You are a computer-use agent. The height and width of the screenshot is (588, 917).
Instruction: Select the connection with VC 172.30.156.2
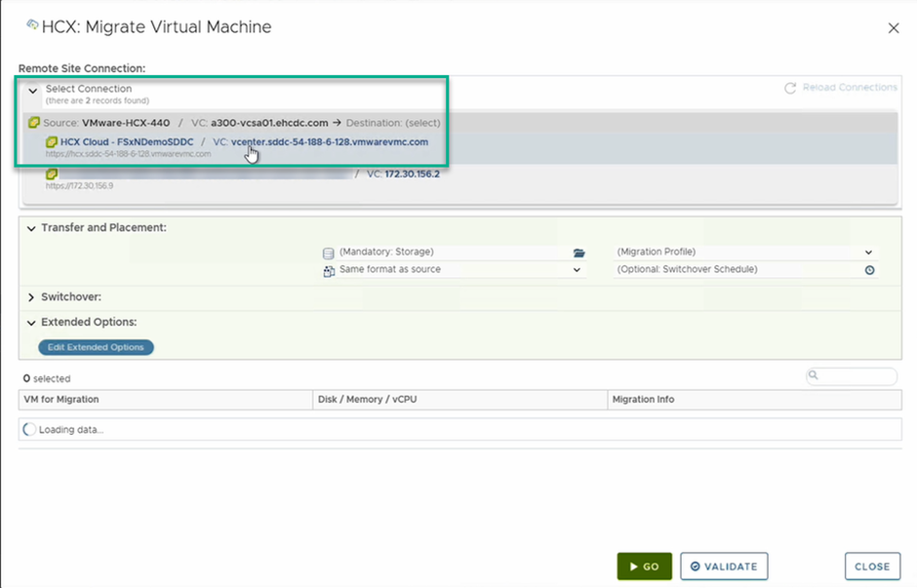point(459,178)
